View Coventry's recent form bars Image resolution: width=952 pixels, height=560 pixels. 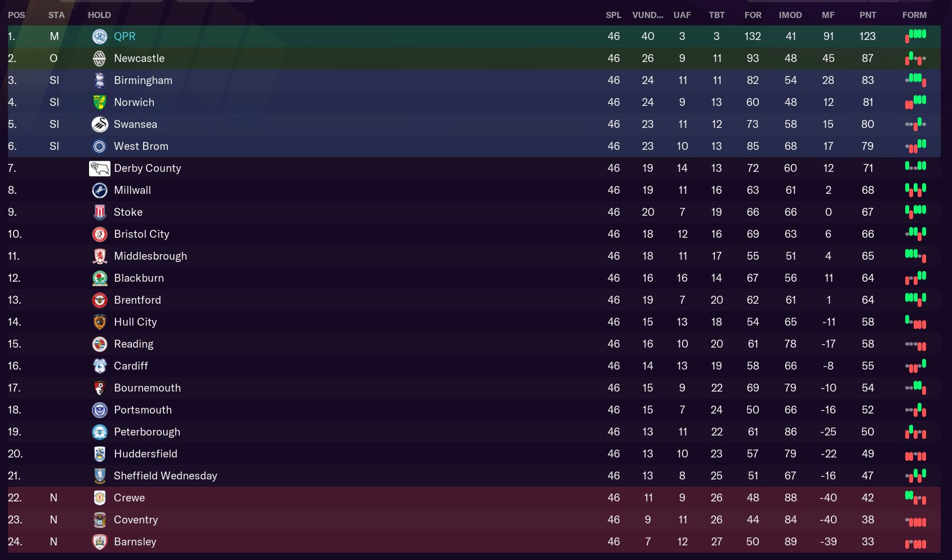click(915, 521)
